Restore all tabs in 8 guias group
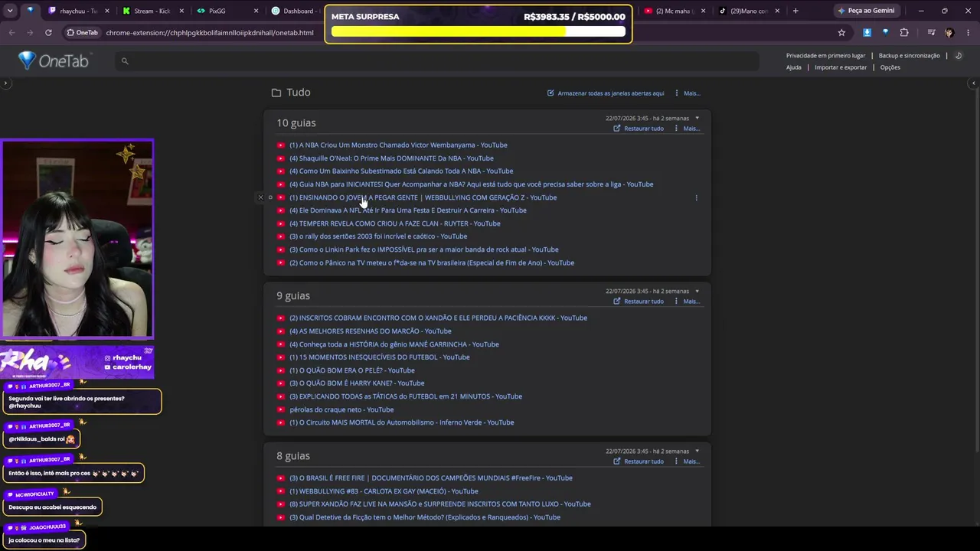The width and height of the screenshot is (980, 551). 639,461
